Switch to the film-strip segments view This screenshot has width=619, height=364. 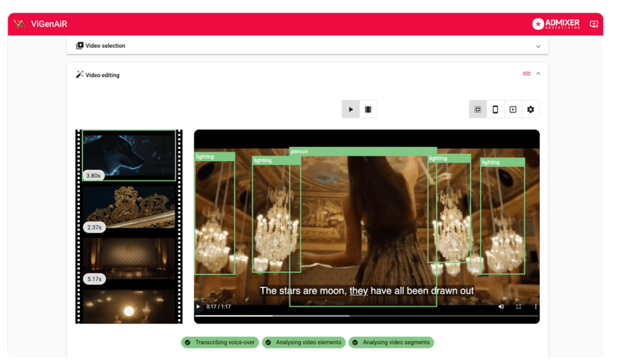pyautogui.click(x=368, y=110)
